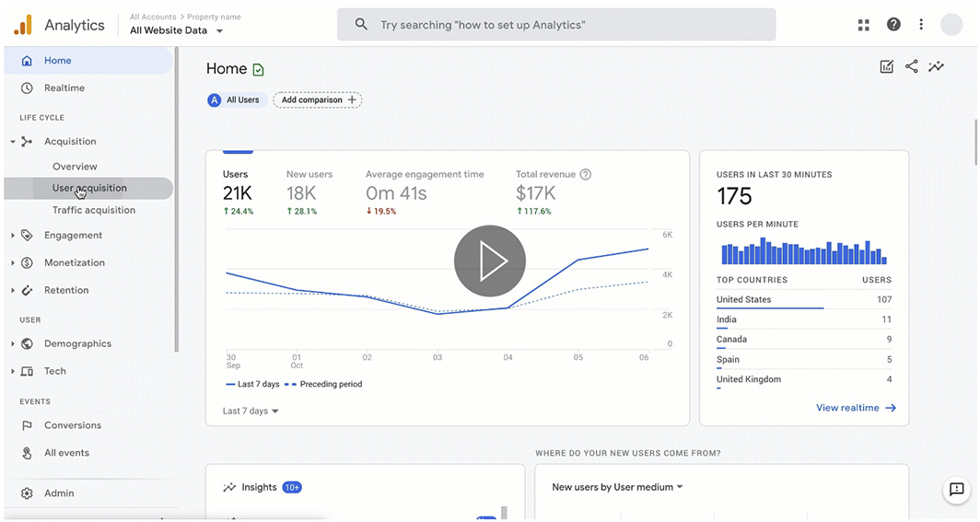Click the Total revenue info question icon
980x522 pixels.
(x=586, y=175)
